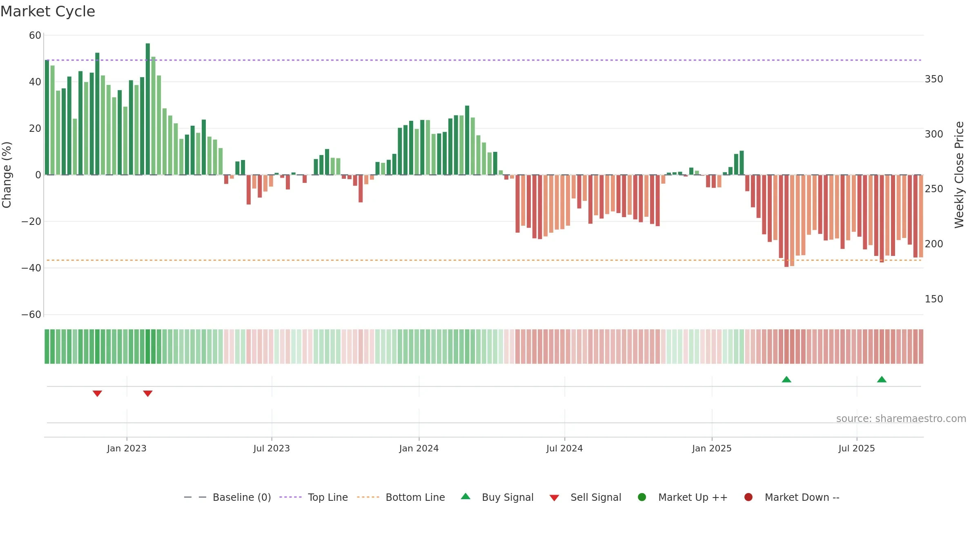
Task: Click the dark red Market Down circle icon
Action: point(748,497)
